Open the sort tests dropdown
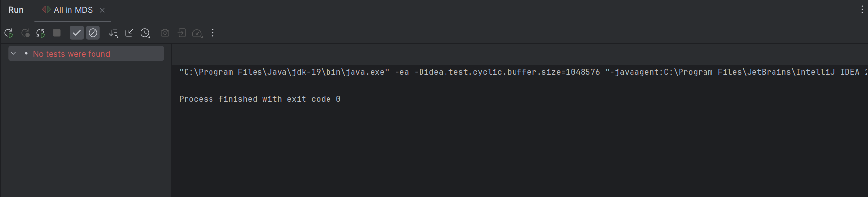 pyautogui.click(x=114, y=33)
